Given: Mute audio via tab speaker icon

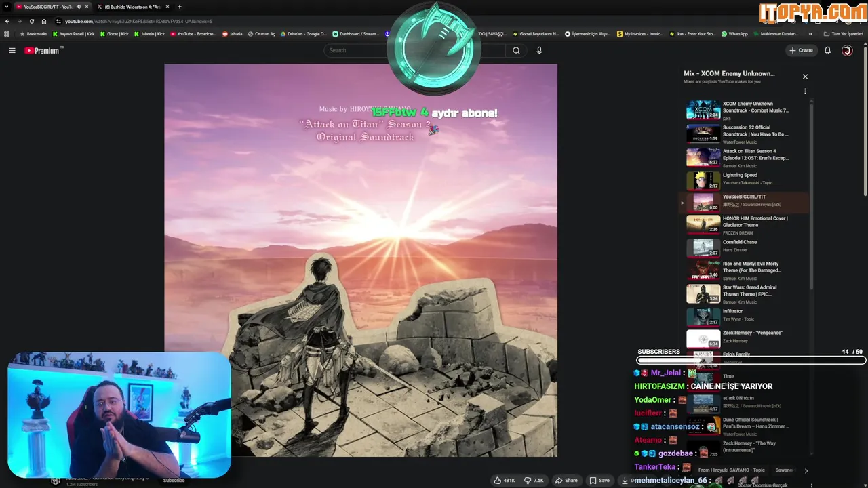Looking at the screenshot, I should (77, 7).
